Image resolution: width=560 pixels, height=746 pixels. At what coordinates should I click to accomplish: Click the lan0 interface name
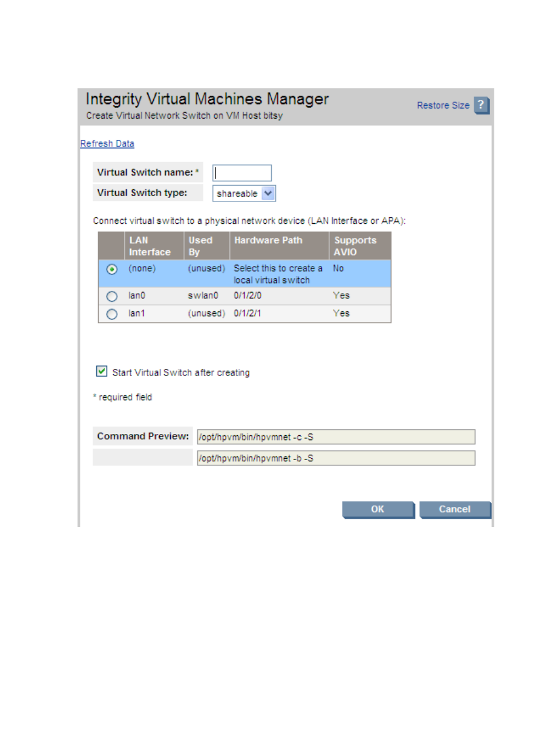(137, 295)
